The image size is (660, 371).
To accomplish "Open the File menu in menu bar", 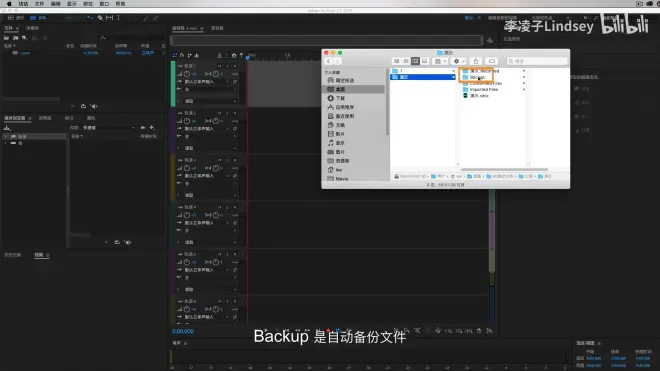I will click(39, 3).
